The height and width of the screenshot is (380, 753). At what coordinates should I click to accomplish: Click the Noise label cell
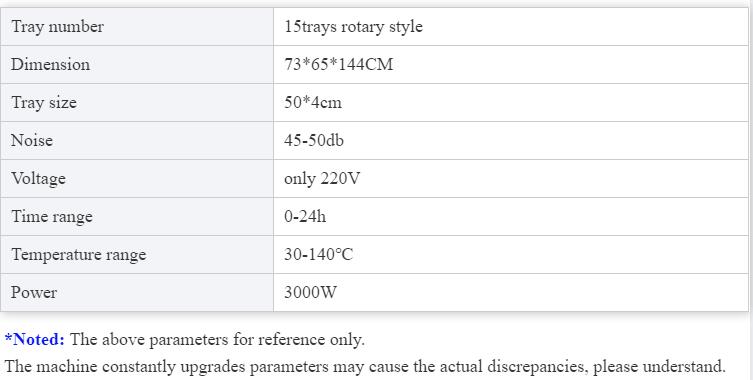(x=137, y=140)
